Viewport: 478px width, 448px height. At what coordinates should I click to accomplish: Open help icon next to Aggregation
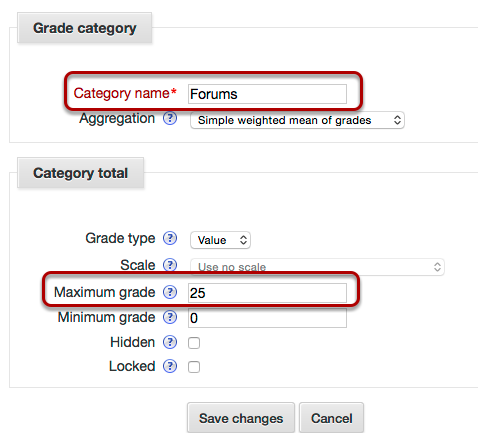coord(170,118)
